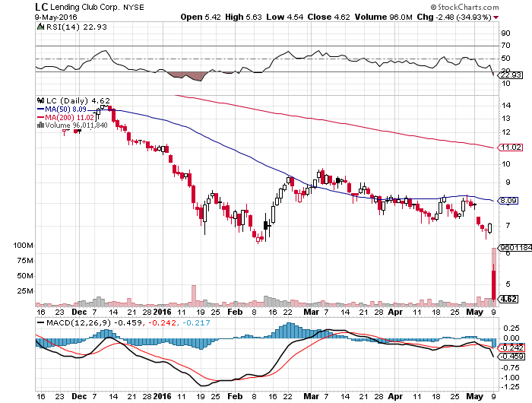Screen dimensions: 532x403
Task: Click the -0.242 MACD signal axis tag
Action: coord(511,348)
